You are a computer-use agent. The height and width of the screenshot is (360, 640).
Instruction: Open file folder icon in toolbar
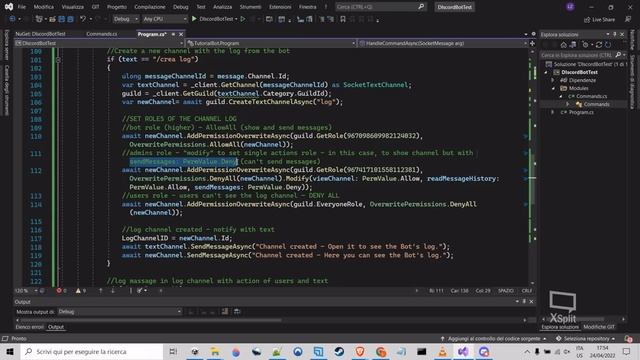coord(52,19)
